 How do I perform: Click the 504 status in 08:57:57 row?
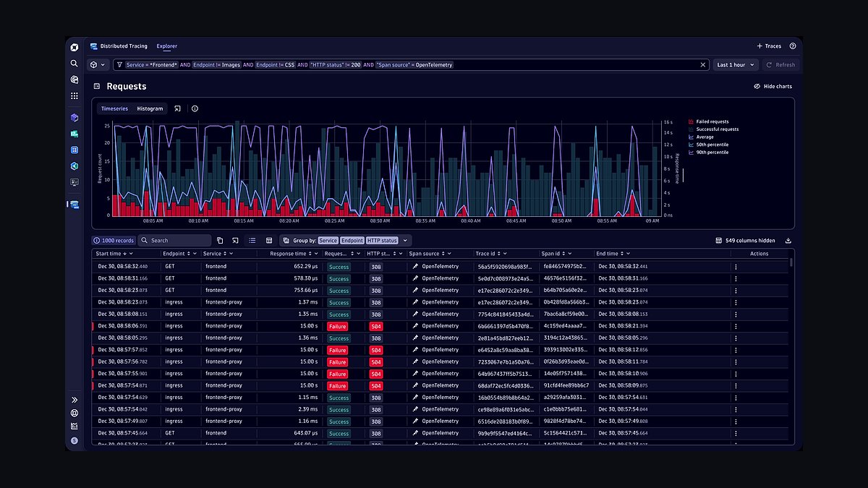click(376, 350)
